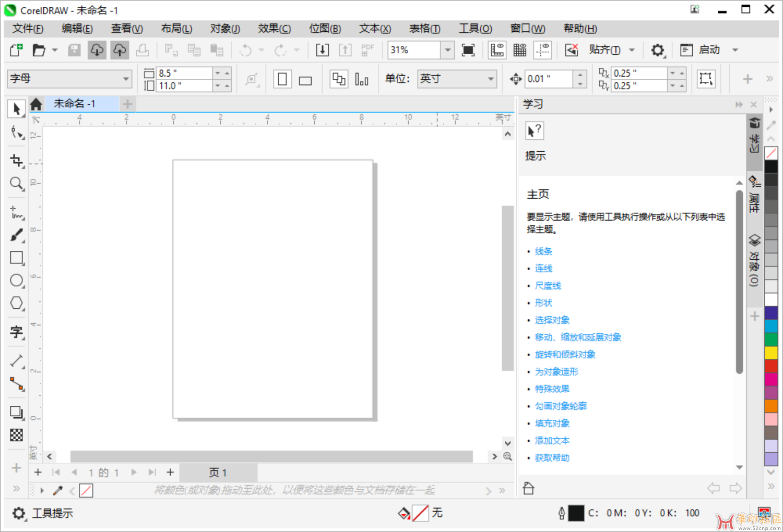Toggle apply layout to all pages
The width and height of the screenshot is (783, 532).
click(339, 79)
